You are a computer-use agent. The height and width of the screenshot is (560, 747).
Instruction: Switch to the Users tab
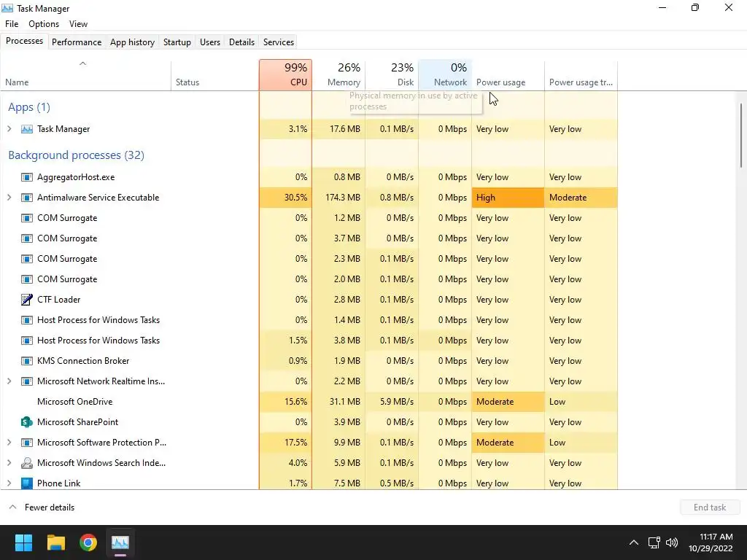(x=210, y=42)
